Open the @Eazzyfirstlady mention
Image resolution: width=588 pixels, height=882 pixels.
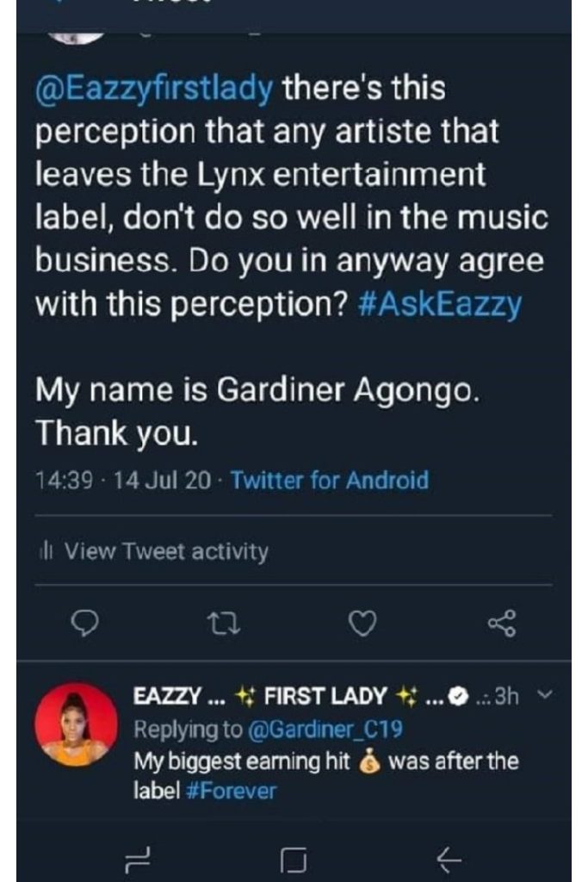tap(155, 89)
